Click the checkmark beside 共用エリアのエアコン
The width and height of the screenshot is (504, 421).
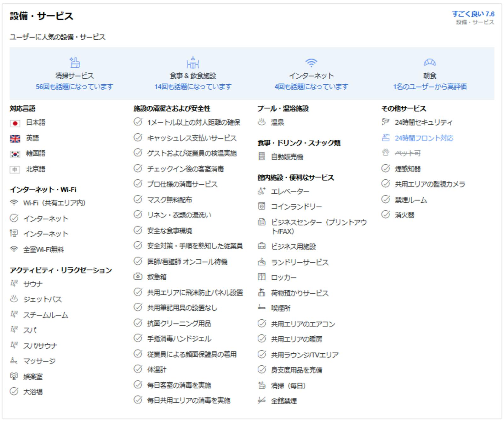tap(262, 323)
